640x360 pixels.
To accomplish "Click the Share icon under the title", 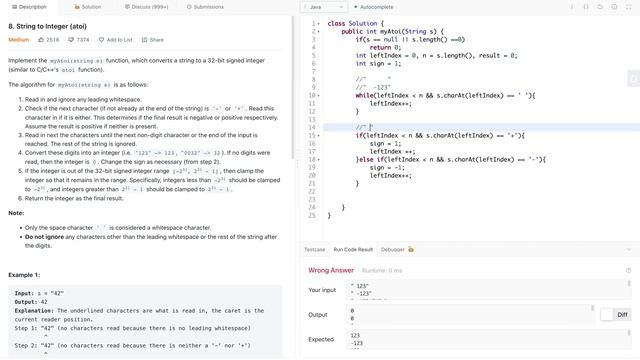I will tap(144, 40).
